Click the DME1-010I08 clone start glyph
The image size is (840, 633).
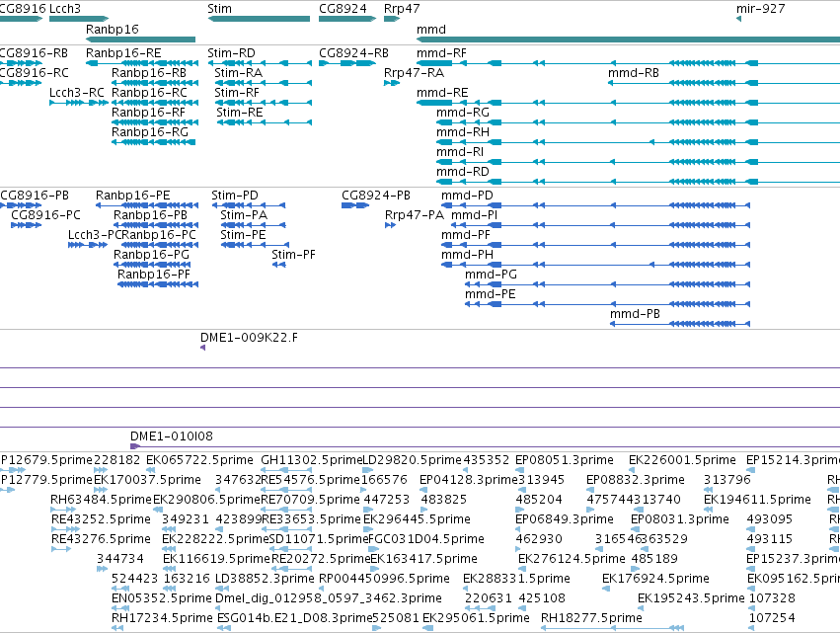click(135, 446)
